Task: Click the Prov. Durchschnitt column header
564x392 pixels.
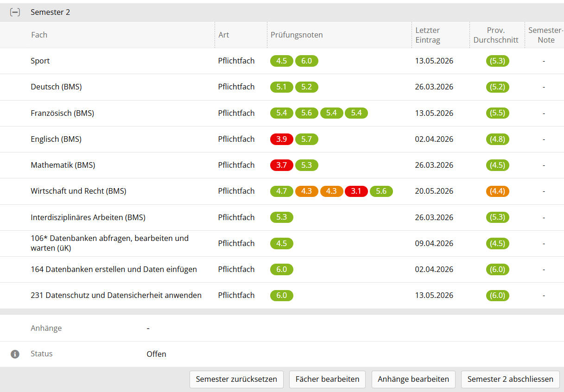Action: pyautogui.click(x=496, y=35)
